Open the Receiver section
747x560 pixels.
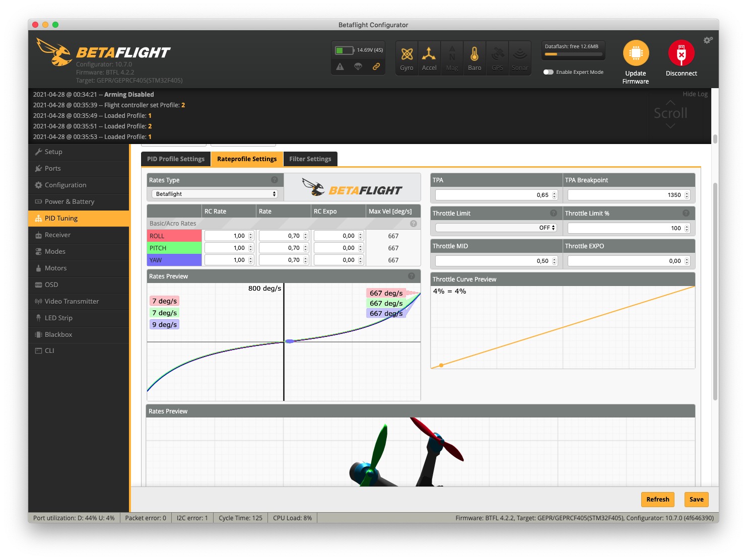click(79, 235)
